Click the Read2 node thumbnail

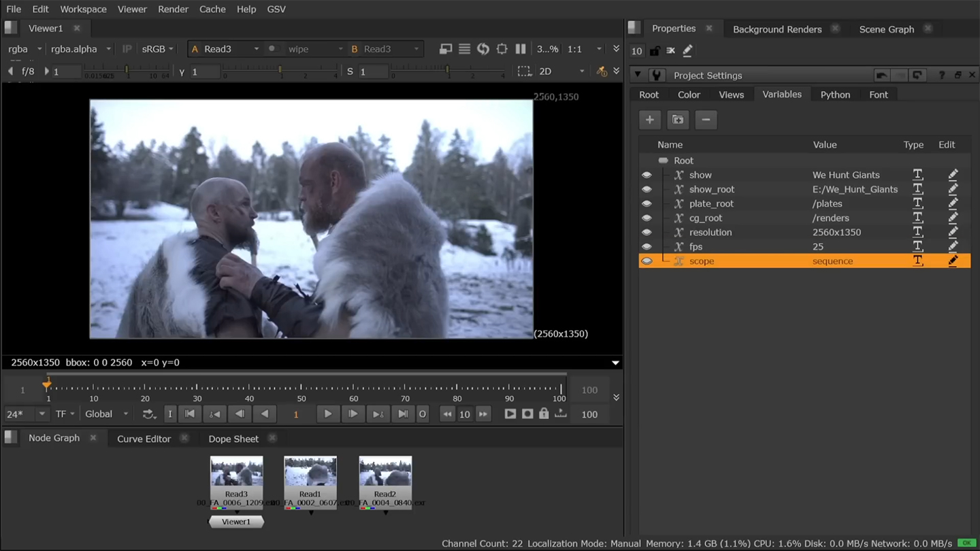coord(385,471)
